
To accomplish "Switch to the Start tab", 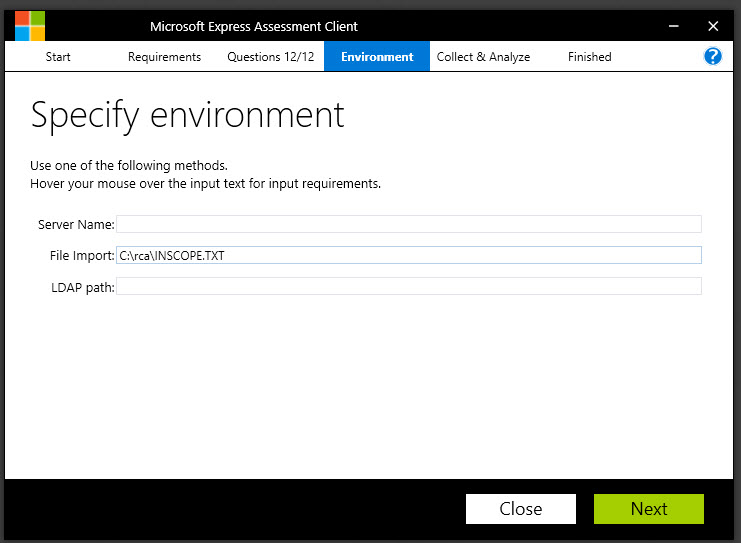I will coord(58,57).
